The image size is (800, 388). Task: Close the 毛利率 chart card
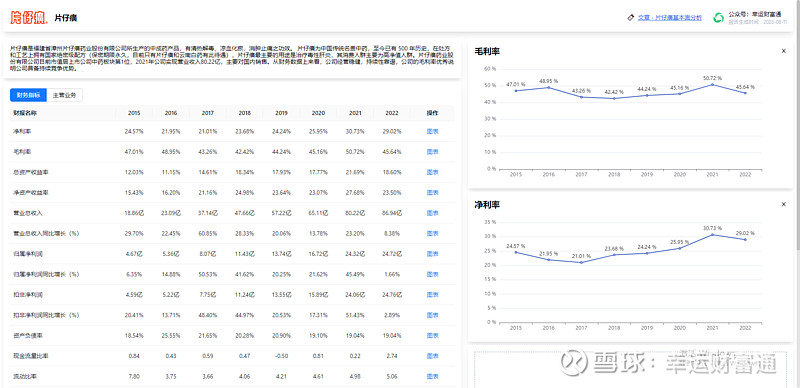pyautogui.click(x=784, y=51)
